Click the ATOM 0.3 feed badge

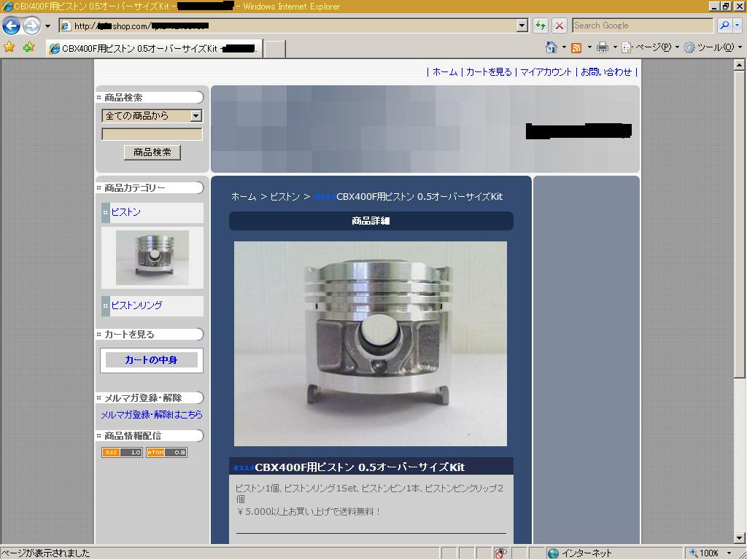[x=166, y=452]
